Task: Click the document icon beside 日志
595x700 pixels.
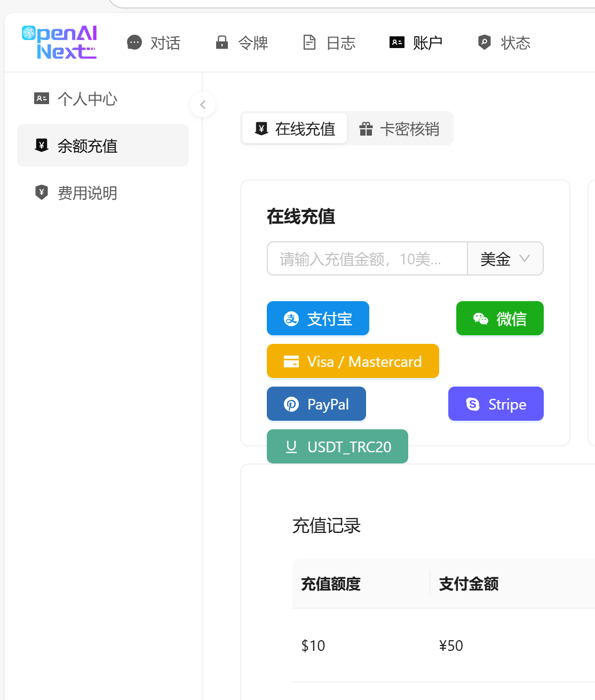Action: [x=310, y=42]
